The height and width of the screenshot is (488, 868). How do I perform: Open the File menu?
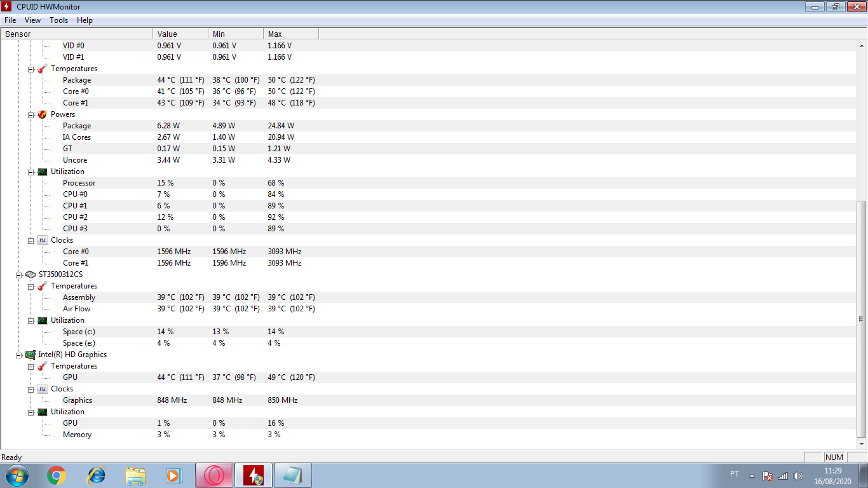10,20
